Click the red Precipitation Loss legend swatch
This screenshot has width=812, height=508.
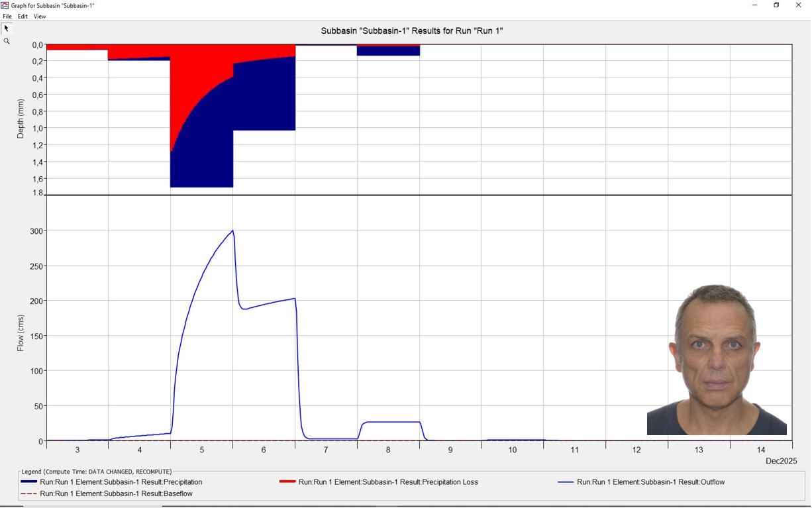(x=288, y=482)
